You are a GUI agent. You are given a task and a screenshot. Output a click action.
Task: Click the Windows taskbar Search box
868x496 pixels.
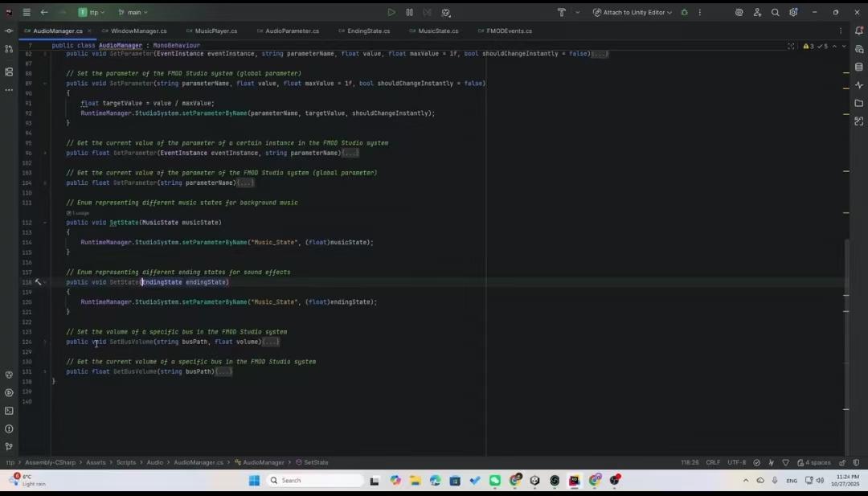tap(315, 481)
